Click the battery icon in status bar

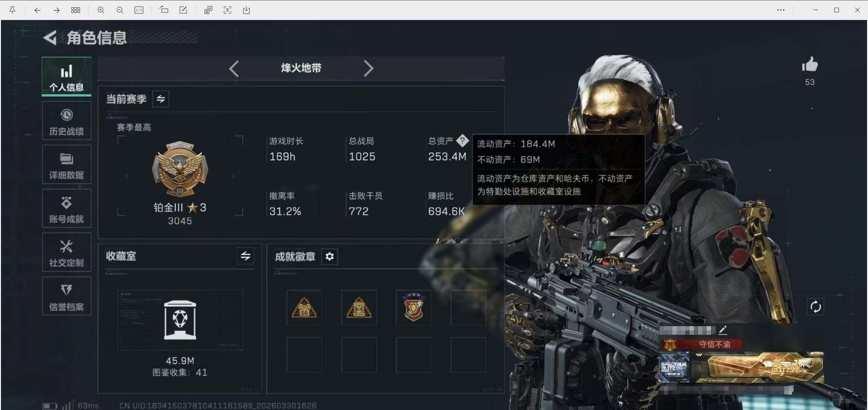click(x=50, y=406)
